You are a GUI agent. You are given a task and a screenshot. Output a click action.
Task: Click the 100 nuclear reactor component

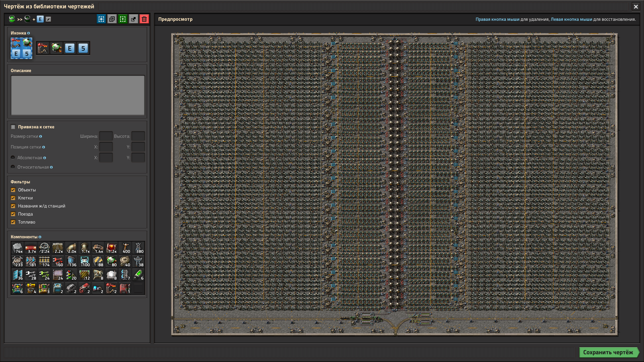click(85, 261)
